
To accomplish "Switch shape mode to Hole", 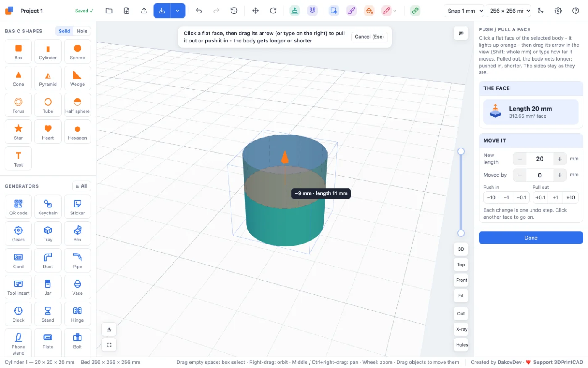I will (x=82, y=31).
